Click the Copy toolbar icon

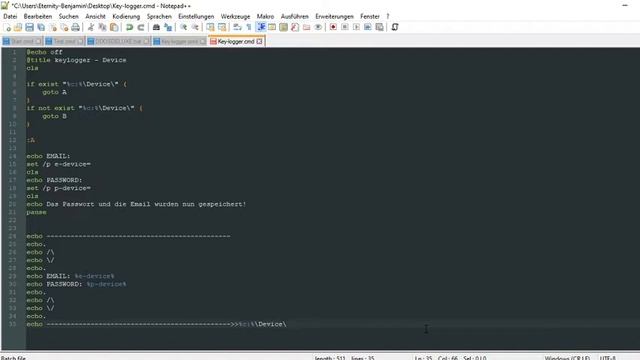click(102, 27)
